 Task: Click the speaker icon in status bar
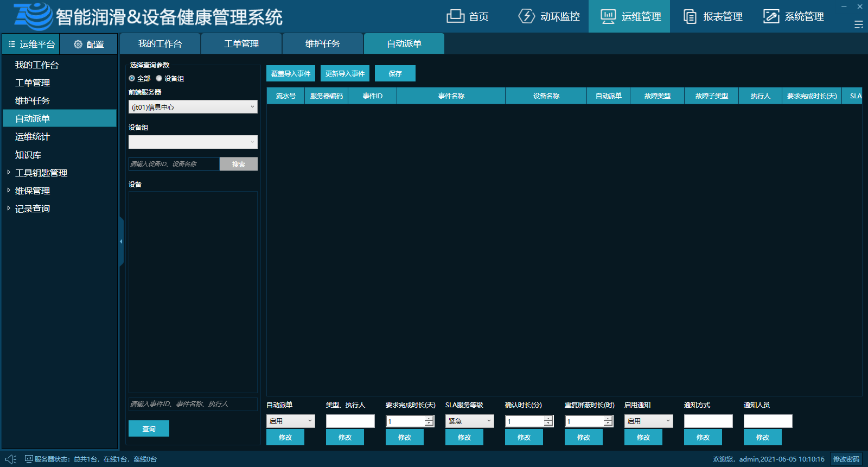(x=11, y=459)
